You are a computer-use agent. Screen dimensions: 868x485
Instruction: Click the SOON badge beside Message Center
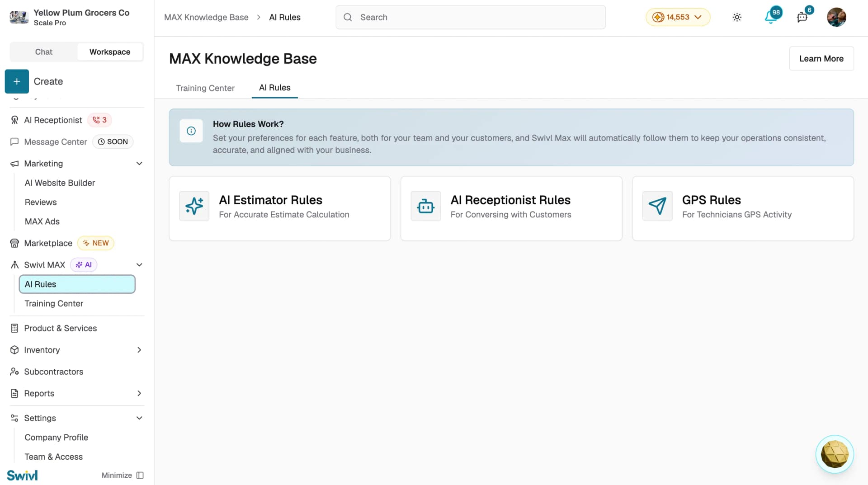[x=113, y=141]
